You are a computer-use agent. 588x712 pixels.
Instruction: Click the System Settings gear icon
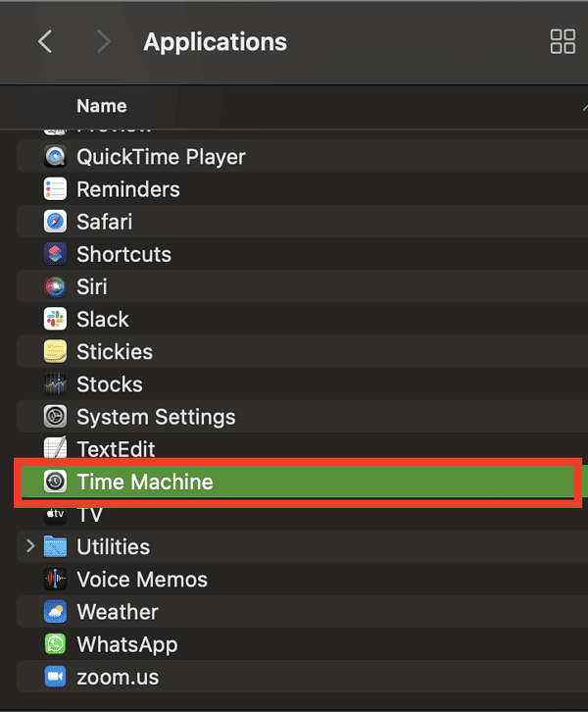click(x=56, y=417)
